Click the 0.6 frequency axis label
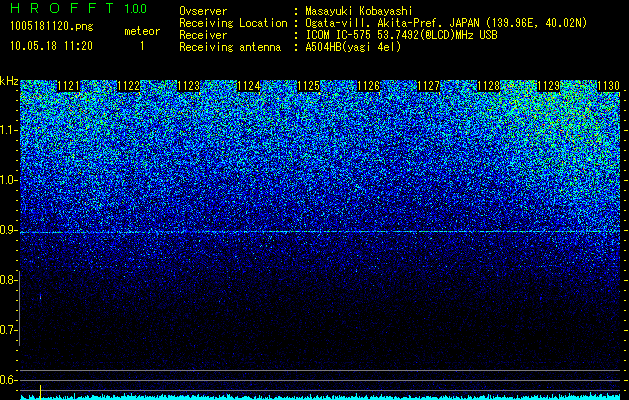The width and height of the screenshot is (629, 400). pos(8,380)
